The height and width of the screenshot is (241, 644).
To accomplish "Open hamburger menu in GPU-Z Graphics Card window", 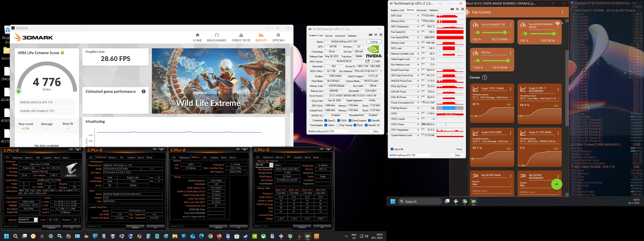I will click(381, 35).
